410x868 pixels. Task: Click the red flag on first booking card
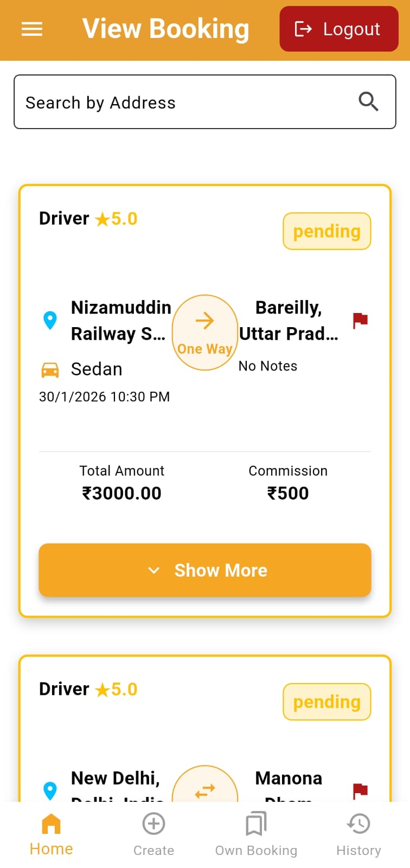[x=360, y=320]
